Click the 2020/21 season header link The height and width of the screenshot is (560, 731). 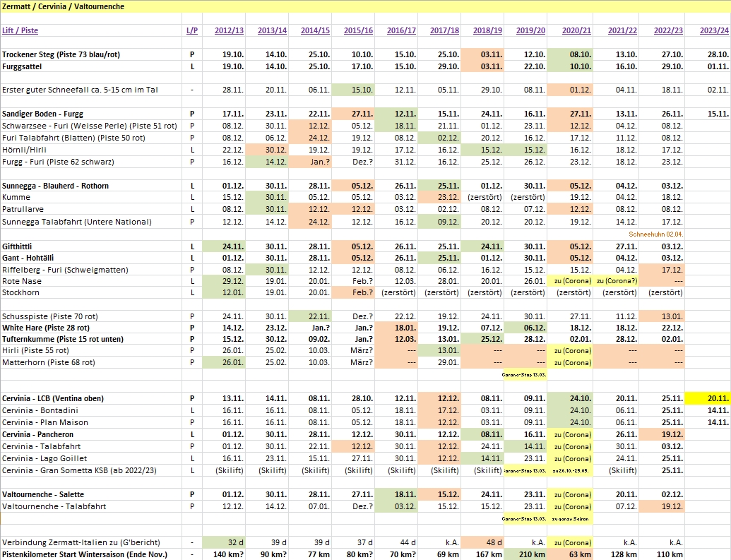coord(577,30)
